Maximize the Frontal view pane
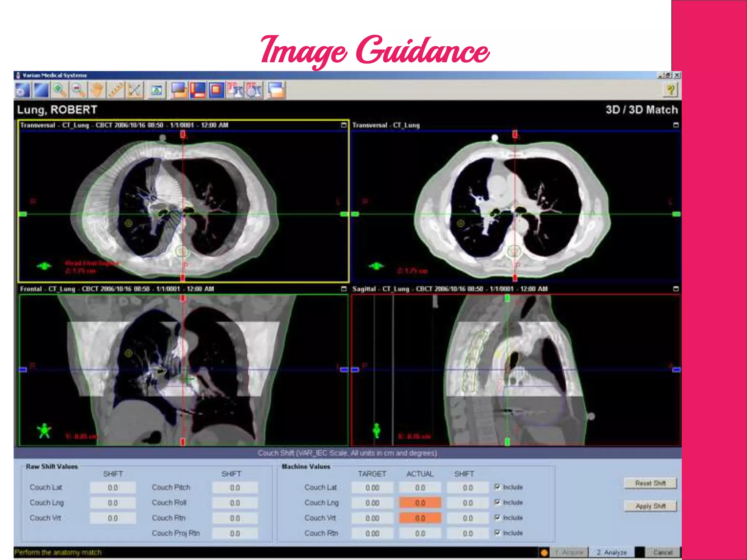 (344, 289)
